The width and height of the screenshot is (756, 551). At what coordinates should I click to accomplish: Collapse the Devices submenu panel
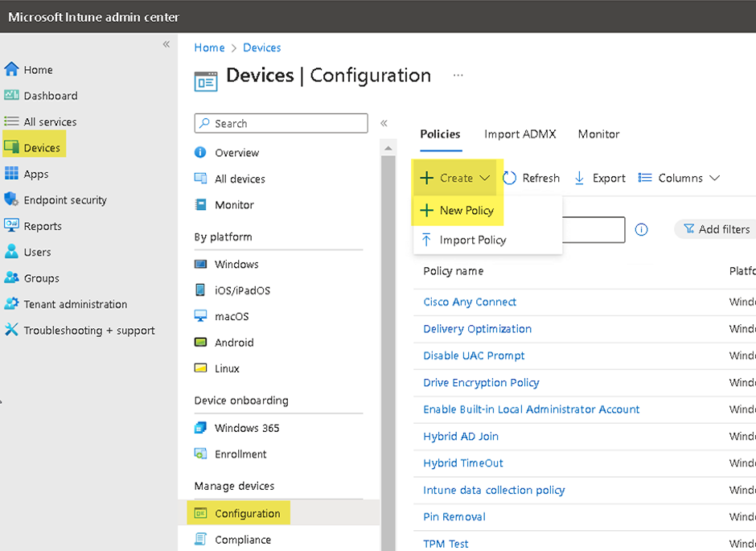click(x=384, y=123)
